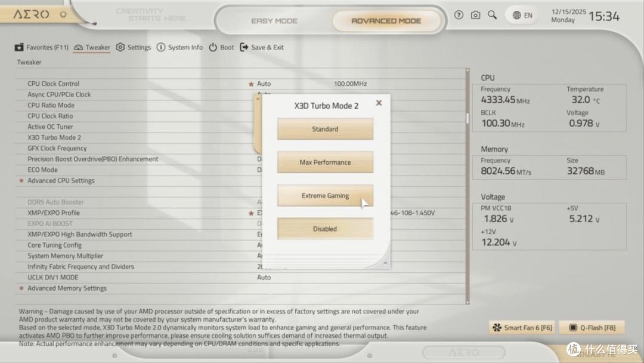Image resolution: width=644 pixels, height=363 pixels.
Task: Click the Auto value of CPU Clock Control
Action: point(264,84)
